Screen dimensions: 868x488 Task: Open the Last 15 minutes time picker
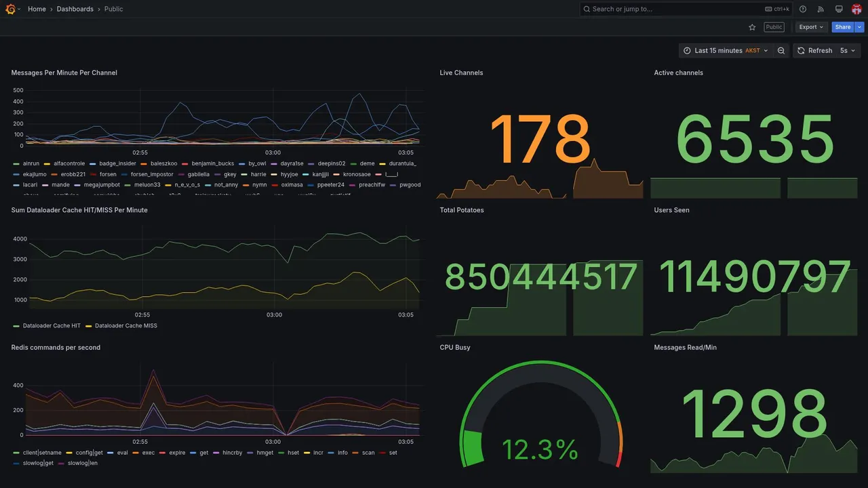(x=724, y=51)
